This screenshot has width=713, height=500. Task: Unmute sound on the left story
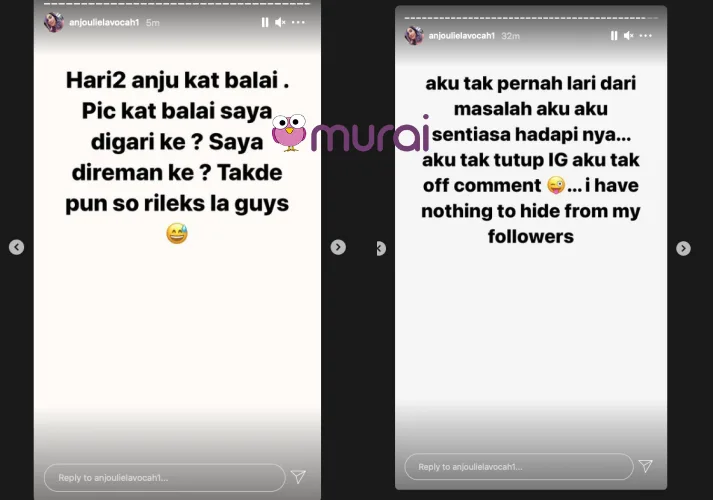[280, 22]
